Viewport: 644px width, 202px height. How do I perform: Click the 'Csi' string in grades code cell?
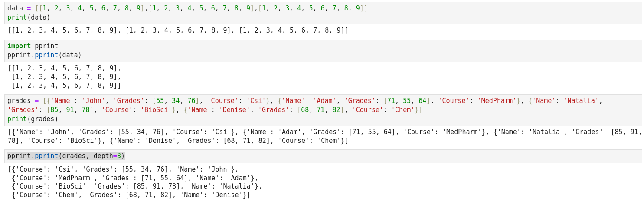coord(256,101)
